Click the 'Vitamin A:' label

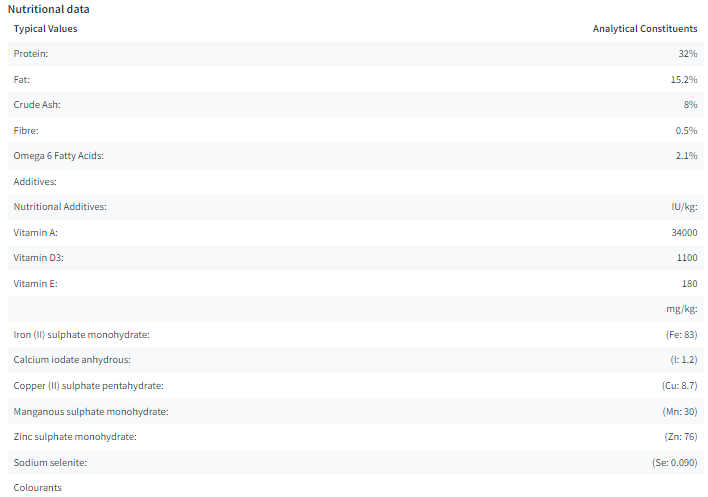pyautogui.click(x=36, y=232)
